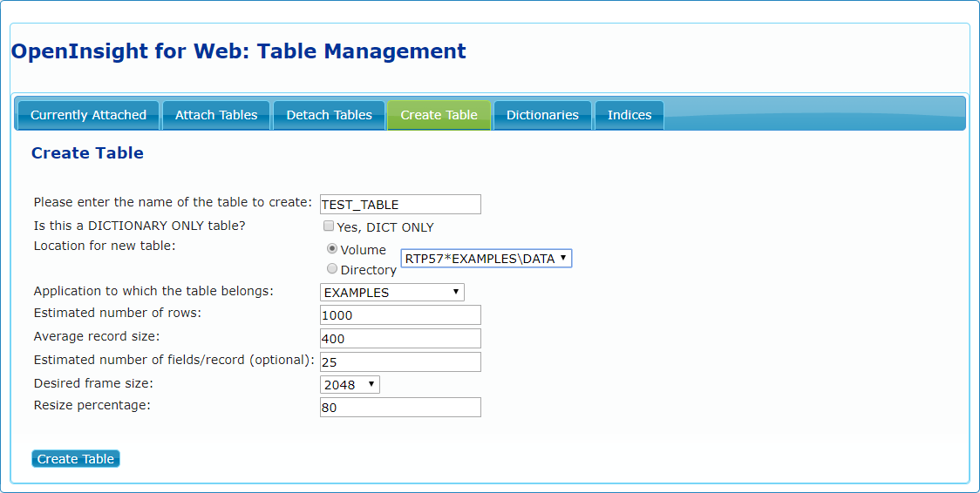Focus the estimated number of rows field

pyautogui.click(x=400, y=315)
